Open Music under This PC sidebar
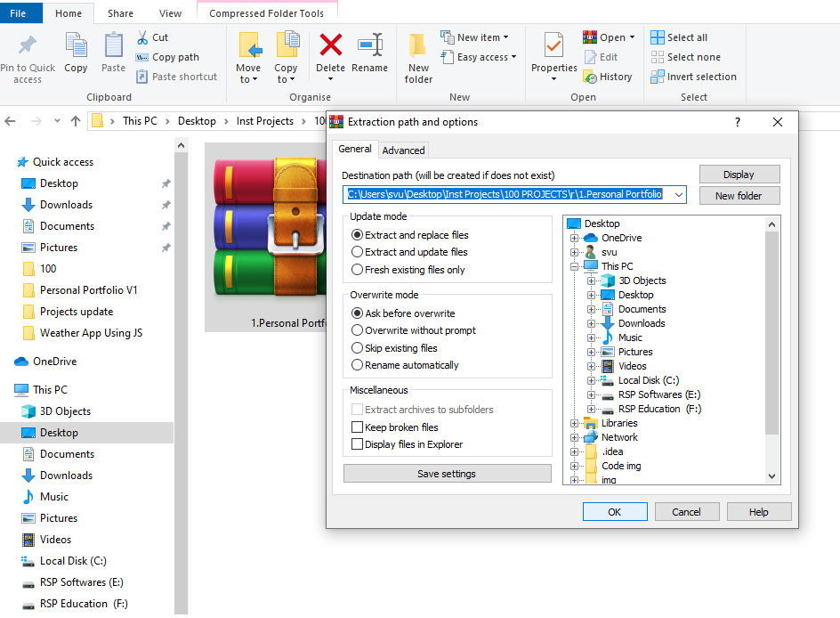840x618 pixels. (x=54, y=497)
